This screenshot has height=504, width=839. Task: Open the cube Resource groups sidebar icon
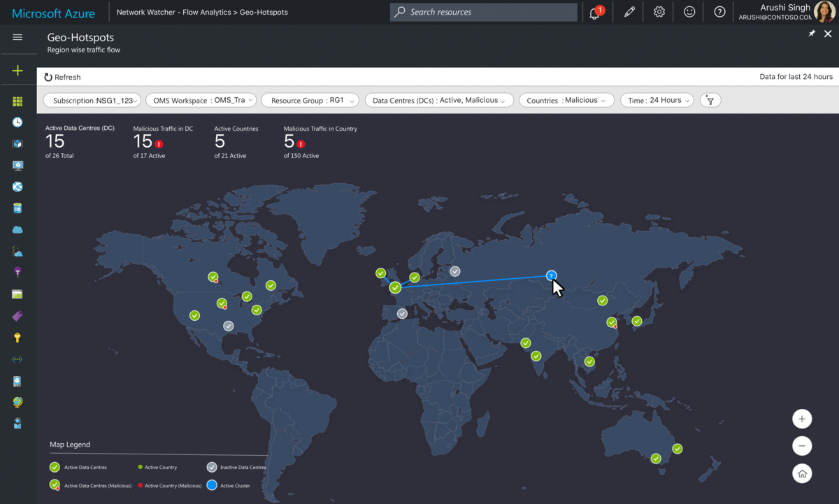(x=17, y=144)
